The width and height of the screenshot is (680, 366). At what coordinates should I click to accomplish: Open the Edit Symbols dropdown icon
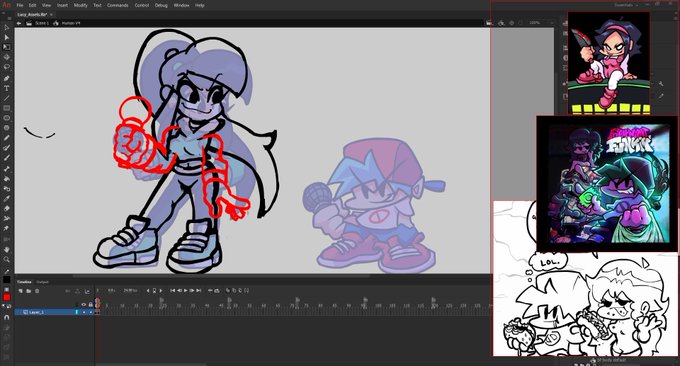tap(501, 23)
